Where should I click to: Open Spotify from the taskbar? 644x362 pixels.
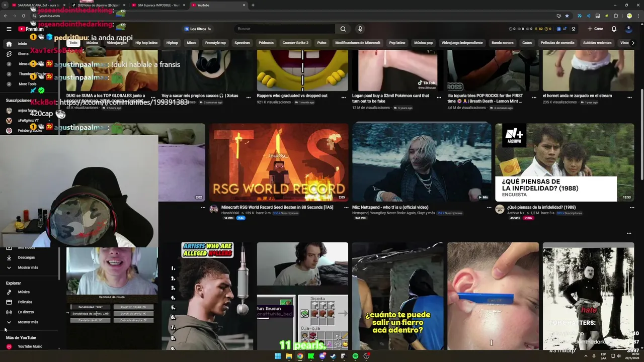point(355,356)
